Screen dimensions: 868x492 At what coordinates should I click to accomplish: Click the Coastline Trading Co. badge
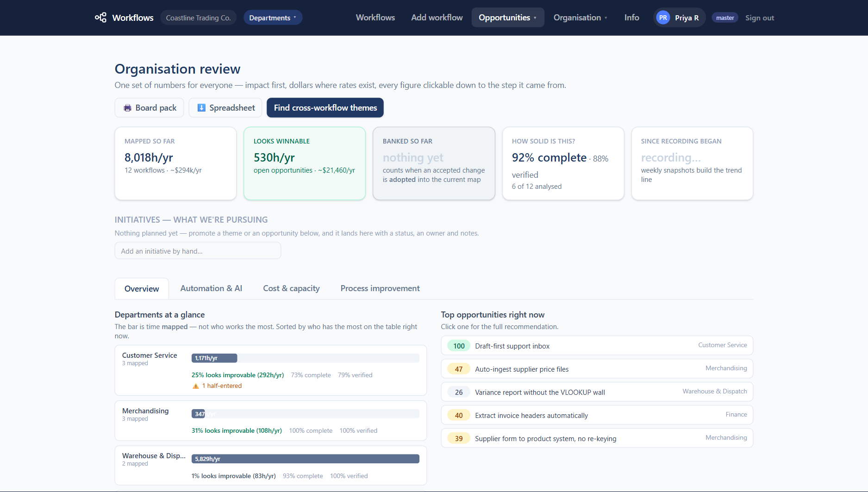click(198, 18)
